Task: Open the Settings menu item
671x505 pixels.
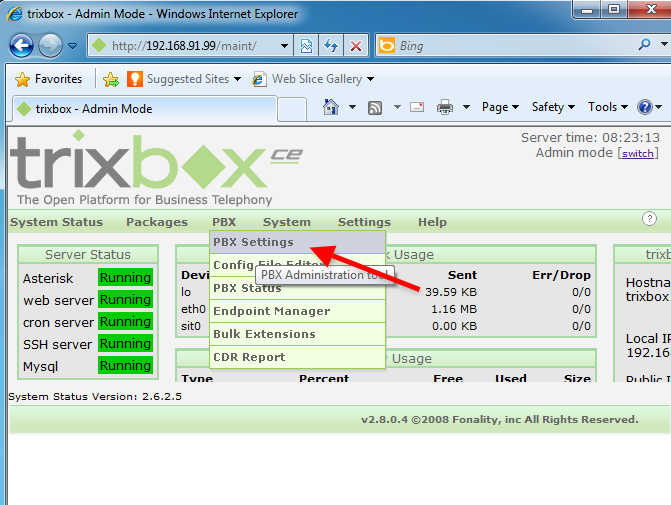Action: (x=365, y=222)
